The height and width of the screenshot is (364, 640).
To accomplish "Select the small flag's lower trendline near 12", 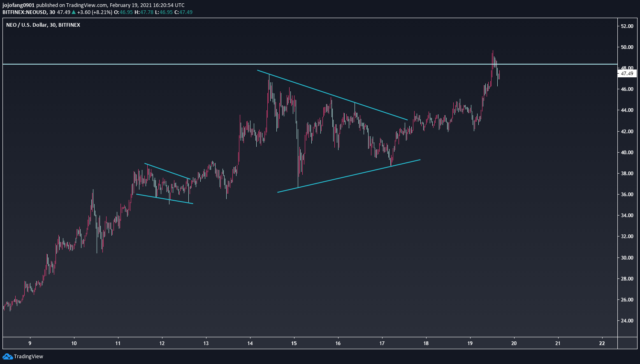I will coord(164,199).
